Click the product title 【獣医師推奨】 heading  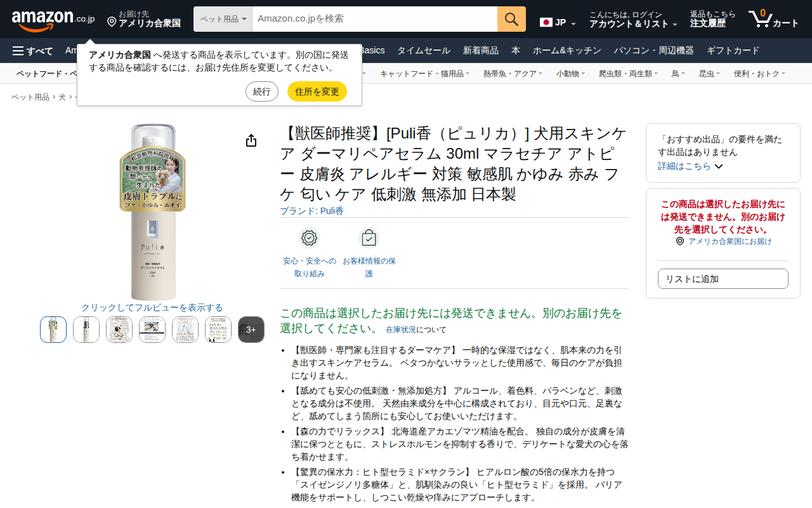[x=454, y=163]
